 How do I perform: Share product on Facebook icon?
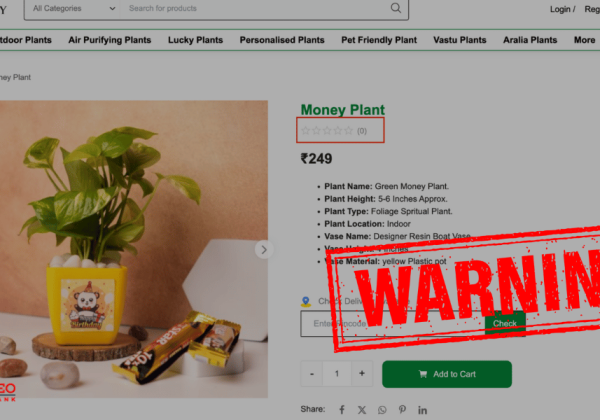click(x=342, y=410)
